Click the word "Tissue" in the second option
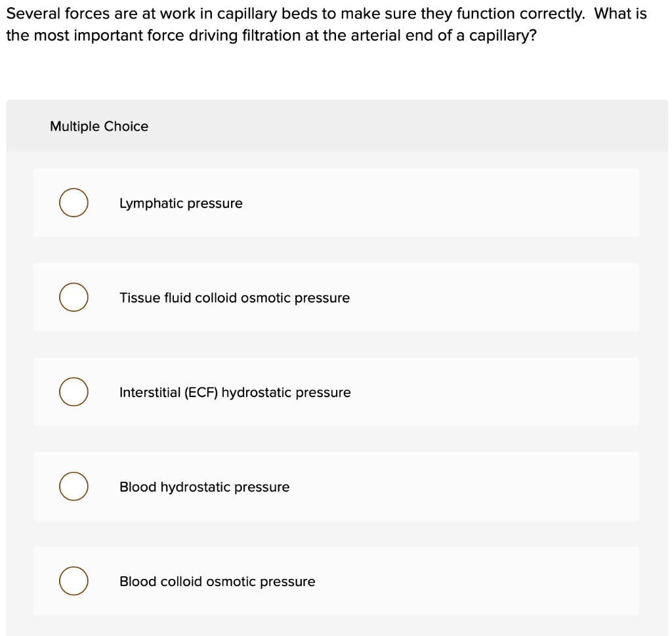This screenshot has width=672, height=636. coord(138,298)
